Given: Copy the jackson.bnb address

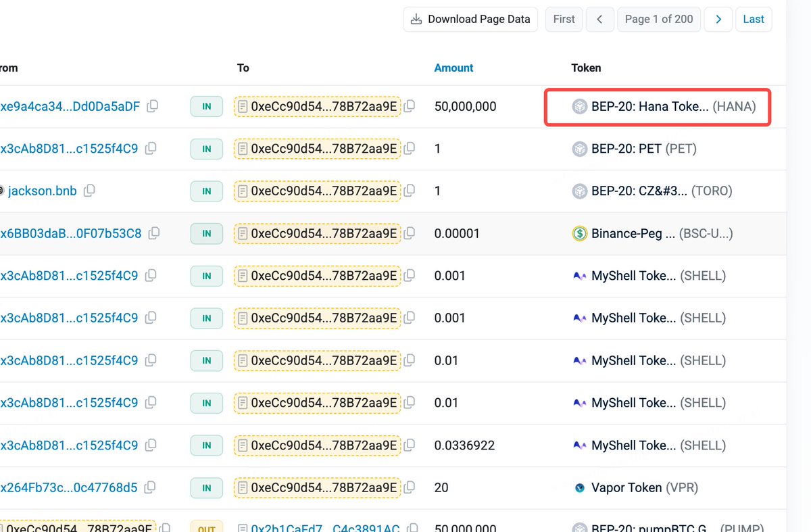Looking at the screenshot, I should point(89,191).
